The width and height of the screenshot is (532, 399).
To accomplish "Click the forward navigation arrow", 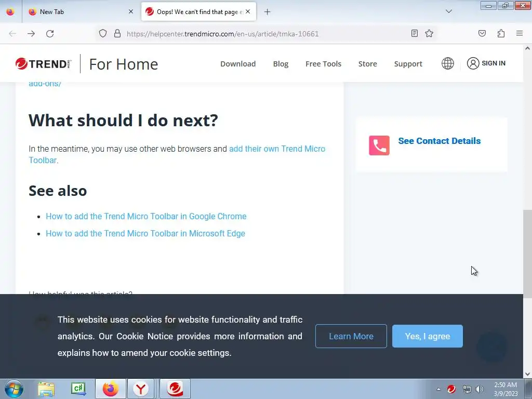I will pos(31,34).
